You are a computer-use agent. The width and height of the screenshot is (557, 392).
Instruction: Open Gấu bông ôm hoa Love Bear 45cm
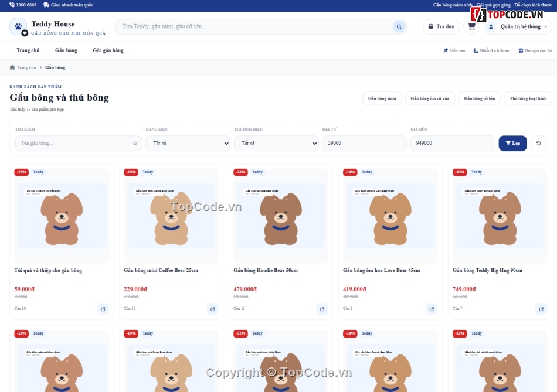[x=381, y=270]
